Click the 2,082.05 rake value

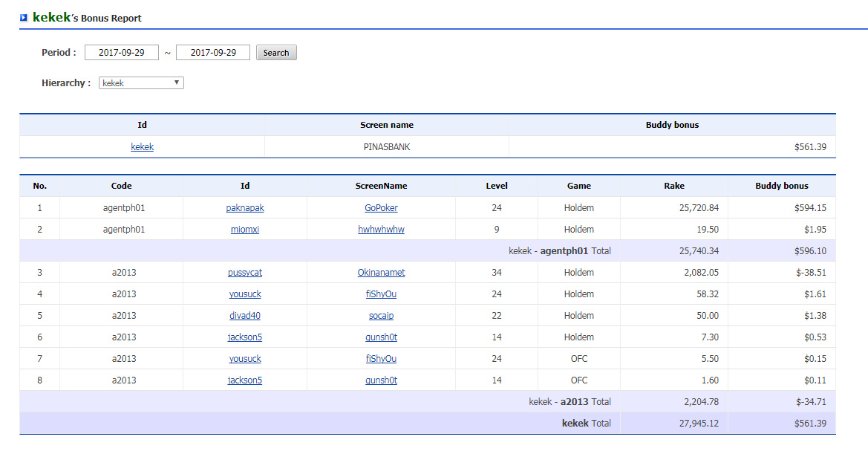point(702,273)
